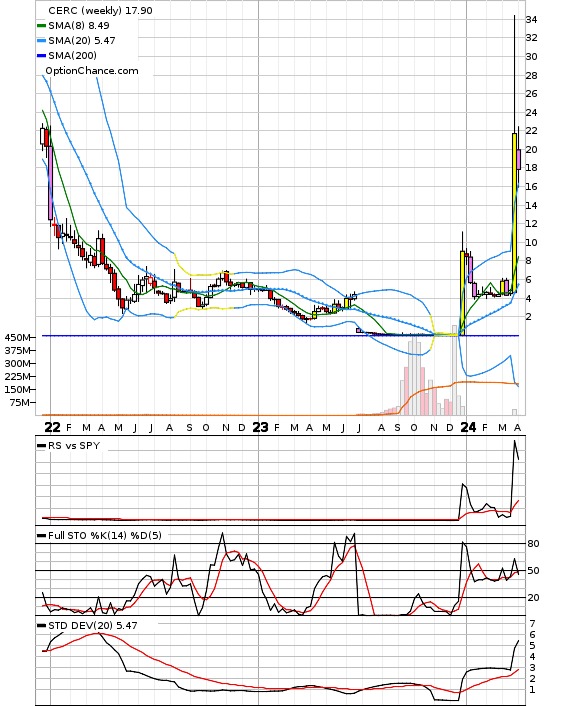Click the 34 price axis label

pyautogui.click(x=531, y=19)
